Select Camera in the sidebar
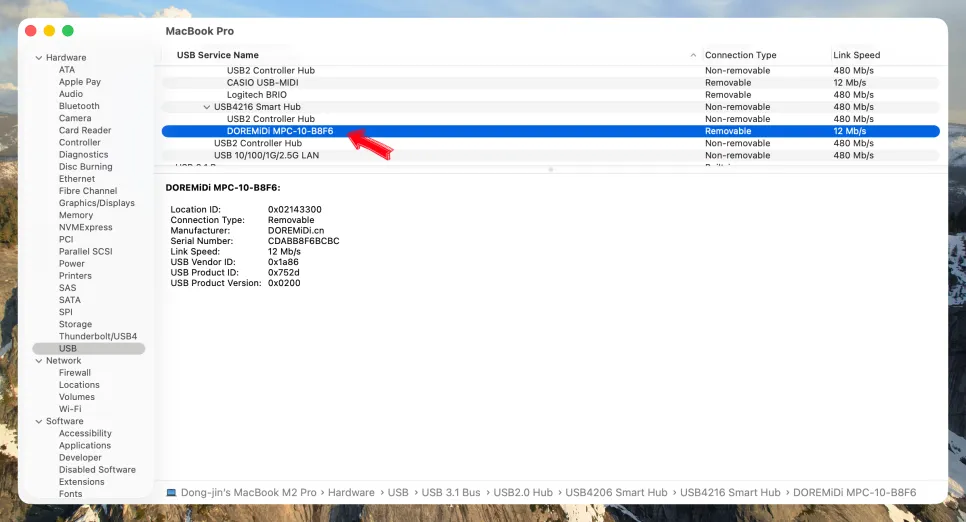 (x=75, y=118)
